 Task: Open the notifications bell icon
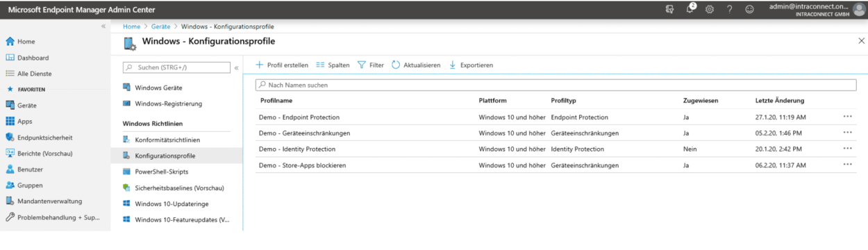click(x=690, y=9)
